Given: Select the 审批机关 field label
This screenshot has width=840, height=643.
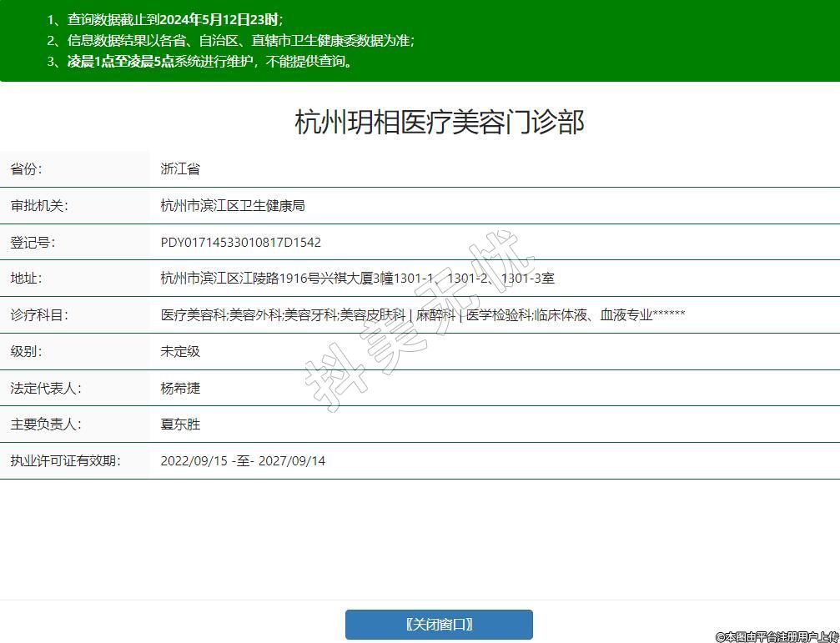Looking at the screenshot, I should click(x=38, y=206).
